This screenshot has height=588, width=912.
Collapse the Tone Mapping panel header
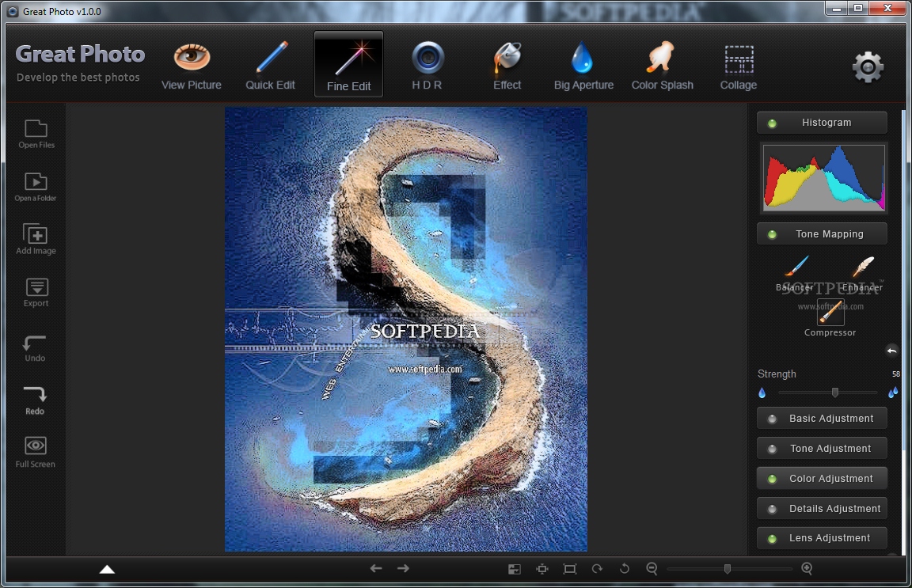pyautogui.click(x=822, y=233)
